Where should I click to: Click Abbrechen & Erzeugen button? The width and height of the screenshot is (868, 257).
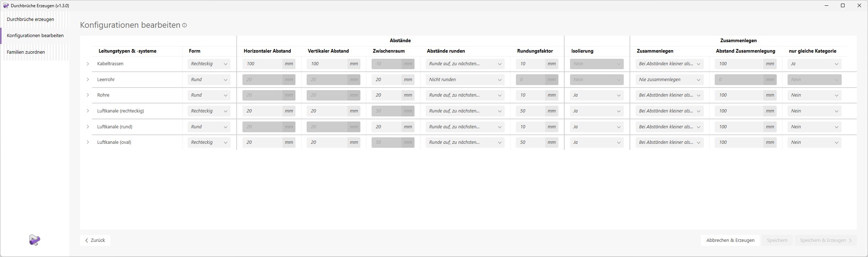[x=730, y=240]
